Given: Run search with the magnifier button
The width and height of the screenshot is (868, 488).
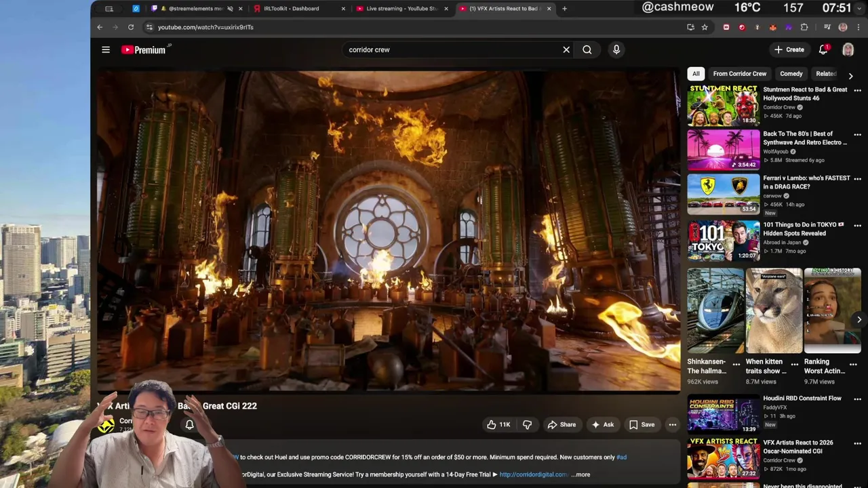Looking at the screenshot, I should click(587, 49).
